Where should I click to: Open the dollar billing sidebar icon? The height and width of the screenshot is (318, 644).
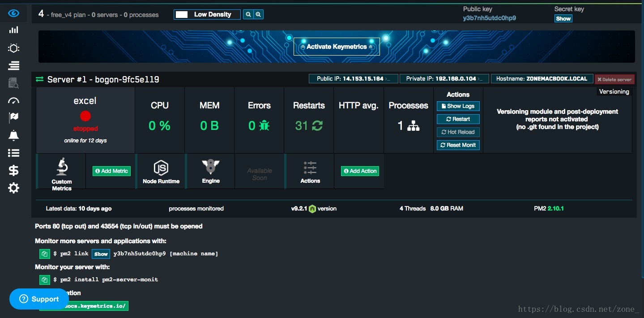click(x=14, y=170)
